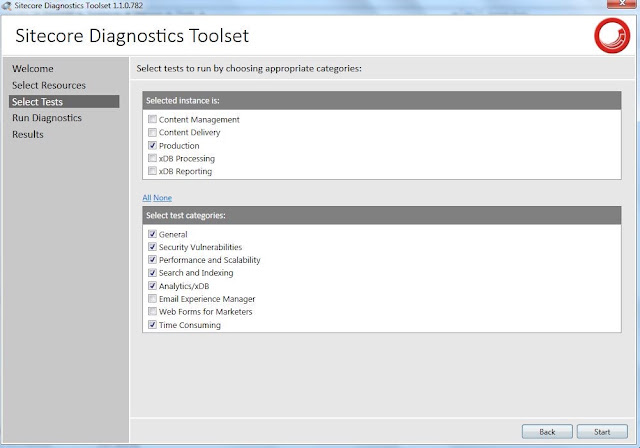Click the 'Select tests to run' instruction text
The height and width of the screenshot is (448, 640).
[x=249, y=69]
